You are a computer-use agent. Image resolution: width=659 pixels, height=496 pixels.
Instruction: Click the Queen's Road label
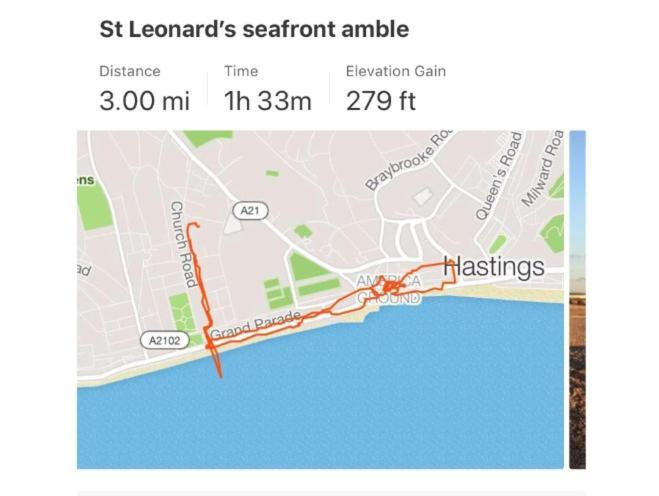(498, 176)
